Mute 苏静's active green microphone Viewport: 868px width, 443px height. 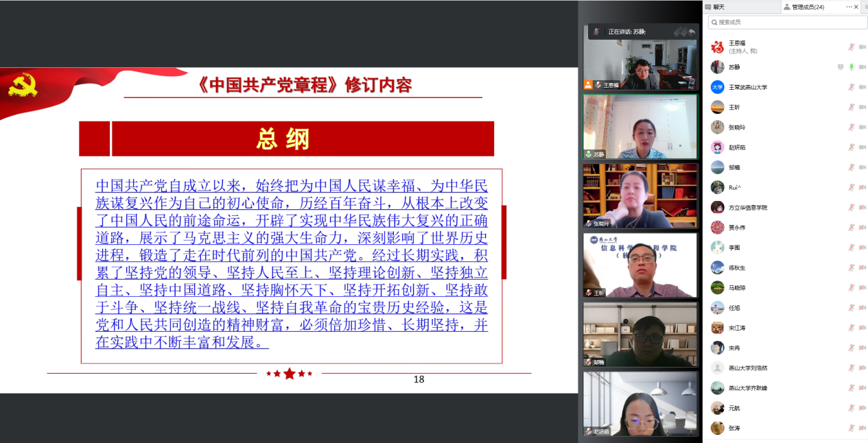coord(852,67)
